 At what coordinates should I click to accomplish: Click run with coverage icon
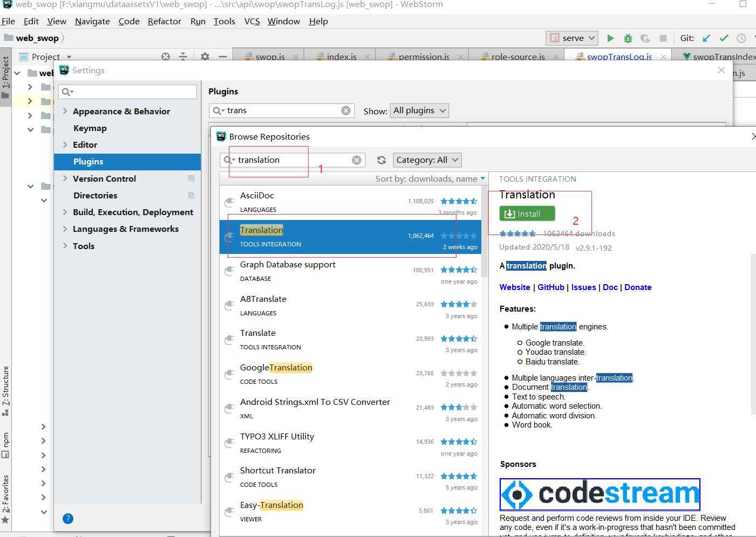pyautogui.click(x=645, y=38)
